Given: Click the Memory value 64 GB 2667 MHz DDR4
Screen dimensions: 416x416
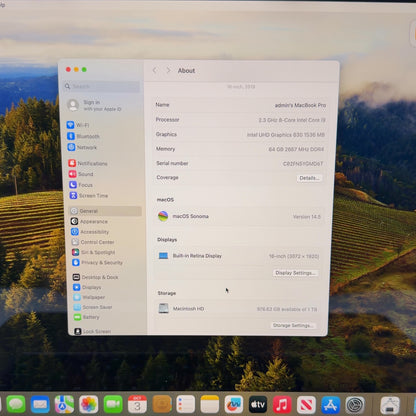Looking at the screenshot, I should click(296, 149).
